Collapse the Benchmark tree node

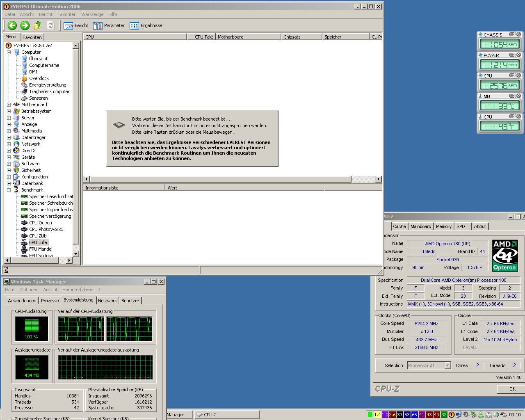9,190
